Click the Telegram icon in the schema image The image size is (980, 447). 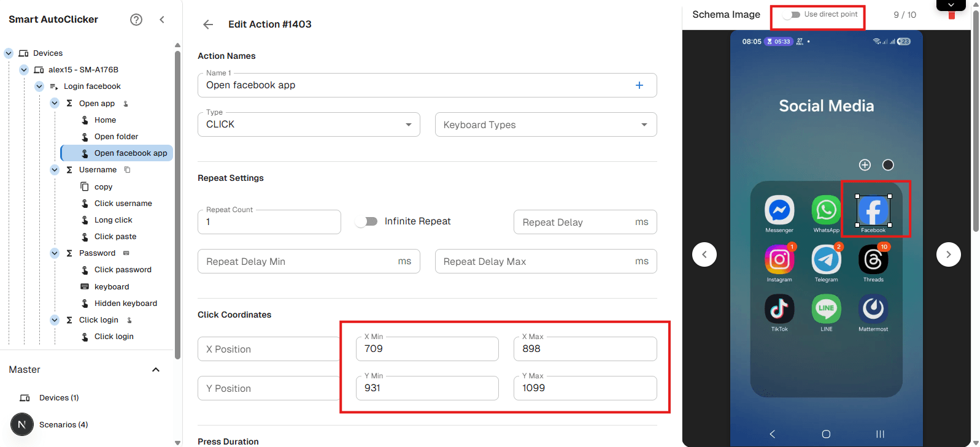point(826,260)
